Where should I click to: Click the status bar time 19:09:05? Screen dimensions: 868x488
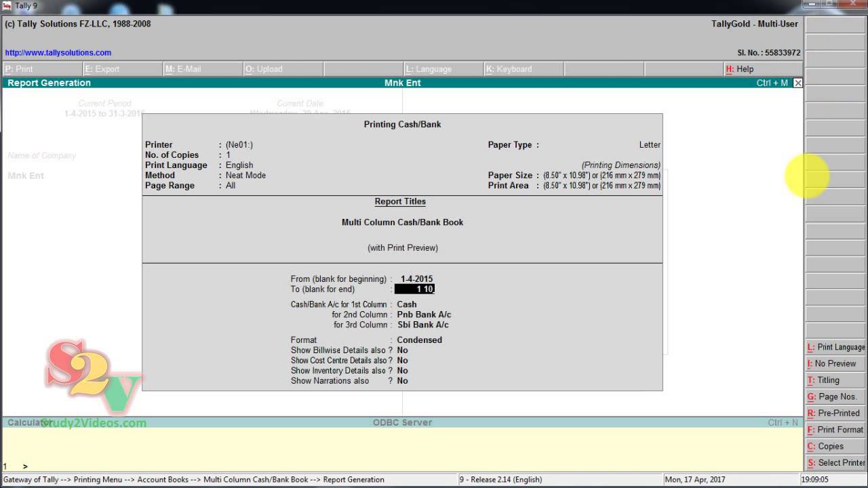click(814, 479)
